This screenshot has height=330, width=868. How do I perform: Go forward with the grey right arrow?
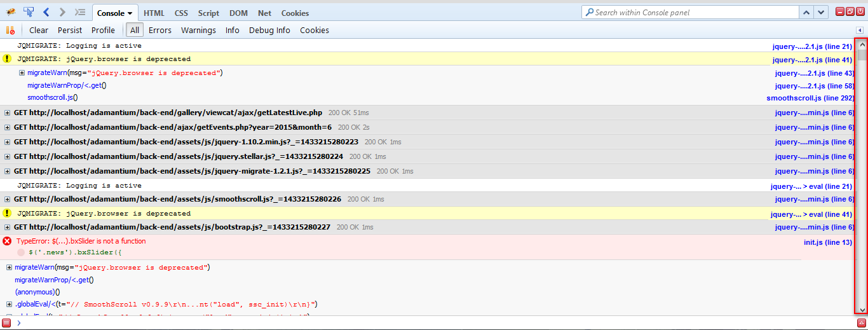pos(62,12)
